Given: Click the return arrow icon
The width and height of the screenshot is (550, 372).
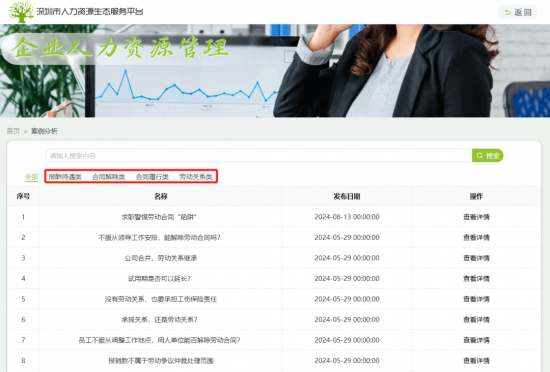Looking at the screenshot, I should 507,12.
